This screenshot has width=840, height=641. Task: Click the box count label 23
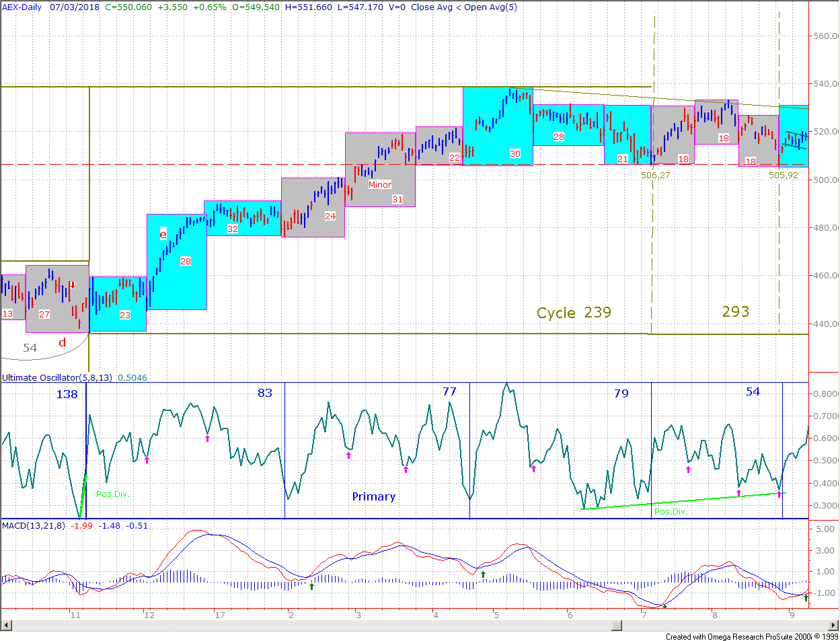tap(125, 315)
